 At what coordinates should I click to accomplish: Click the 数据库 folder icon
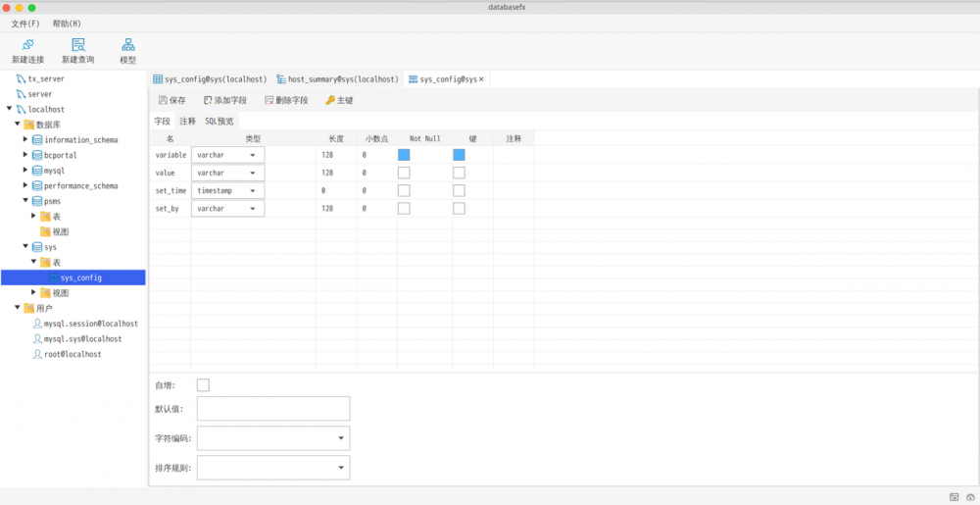28,125
